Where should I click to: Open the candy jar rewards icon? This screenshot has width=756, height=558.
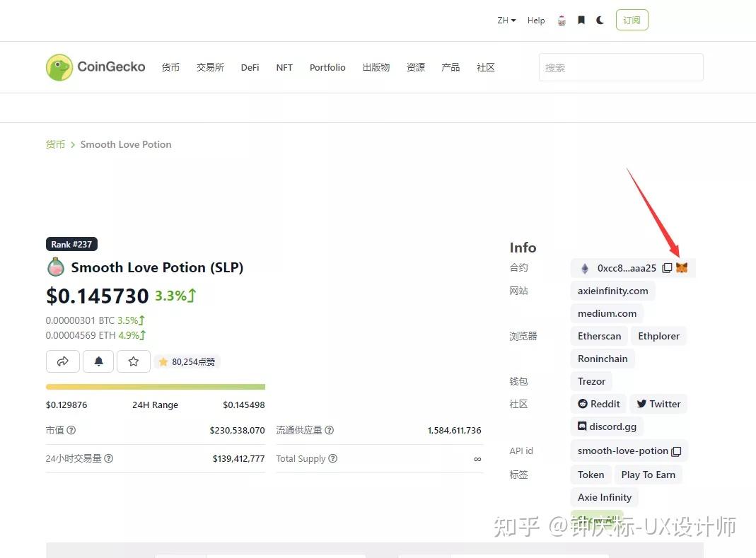(562, 21)
